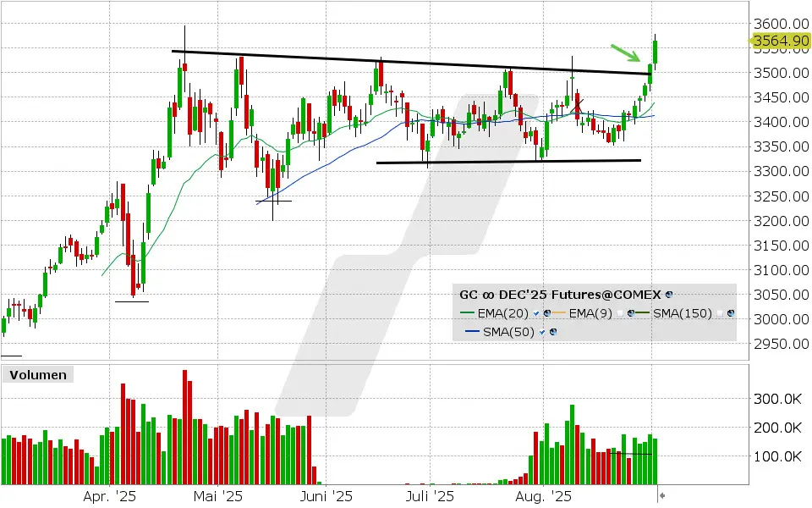812x508 pixels.
Task: Click the Apr. '25 date label
Action: coord(109,496)
